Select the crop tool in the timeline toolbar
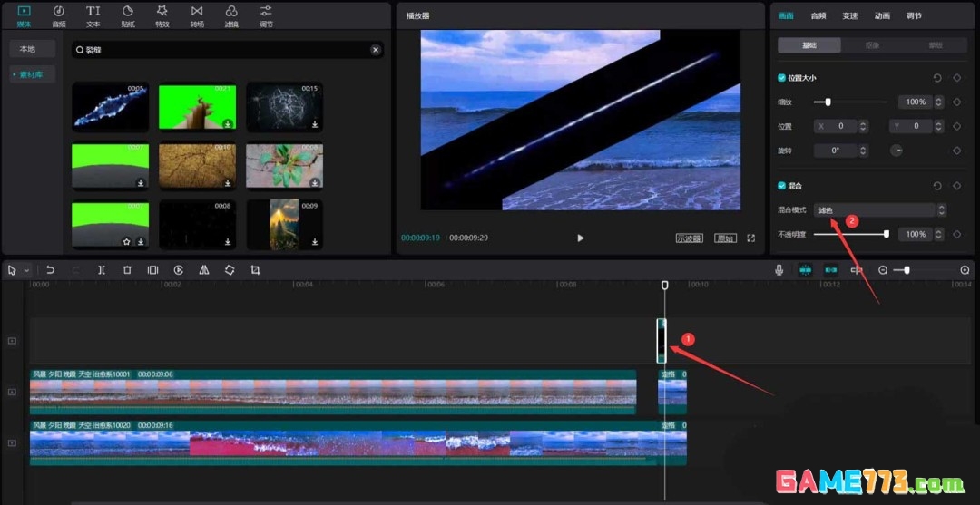Image resolution: width=980 pixels, height=505 pixels. (x=255, y=270)
